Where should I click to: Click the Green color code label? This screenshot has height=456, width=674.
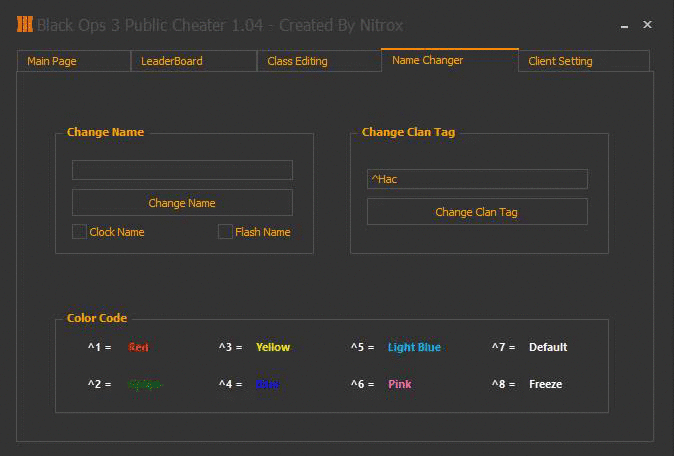[145, 384]
